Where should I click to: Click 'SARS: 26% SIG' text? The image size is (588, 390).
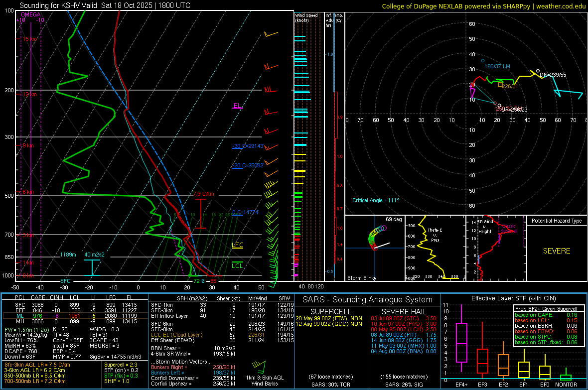point(404,385)
